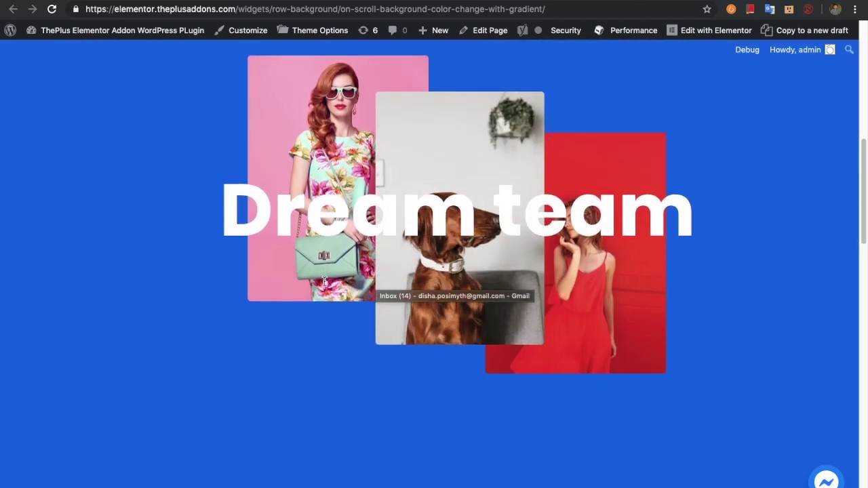This screenshot has width=868, height=488.
Task: Open the comments bubble showing 0
Action: (x=397, y=30)
